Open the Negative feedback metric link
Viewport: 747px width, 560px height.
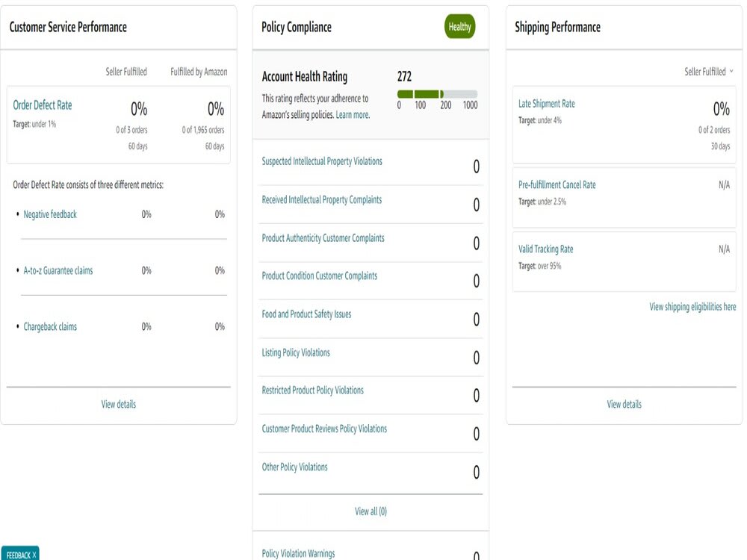click(x=50, y=214)
